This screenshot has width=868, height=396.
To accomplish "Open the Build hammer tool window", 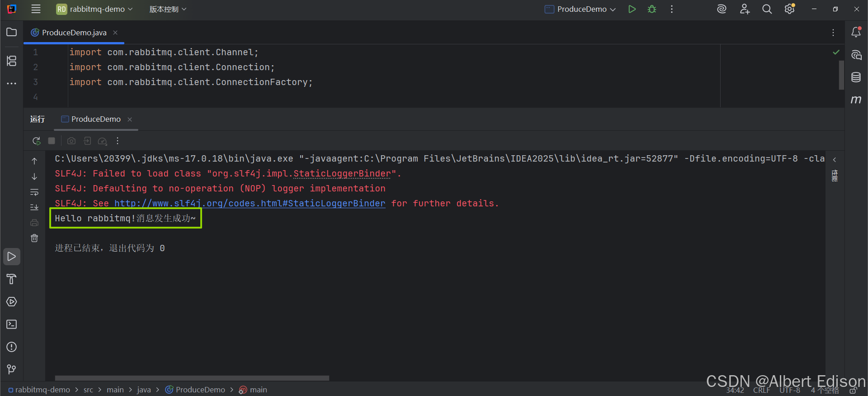I will pyautogui.click(x=12, y=279).
